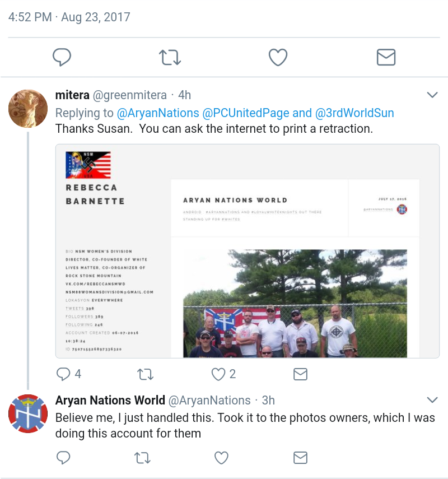Like the main tweet with heart icon
This screenshot has width=448, height=479.
pos(278,57)
